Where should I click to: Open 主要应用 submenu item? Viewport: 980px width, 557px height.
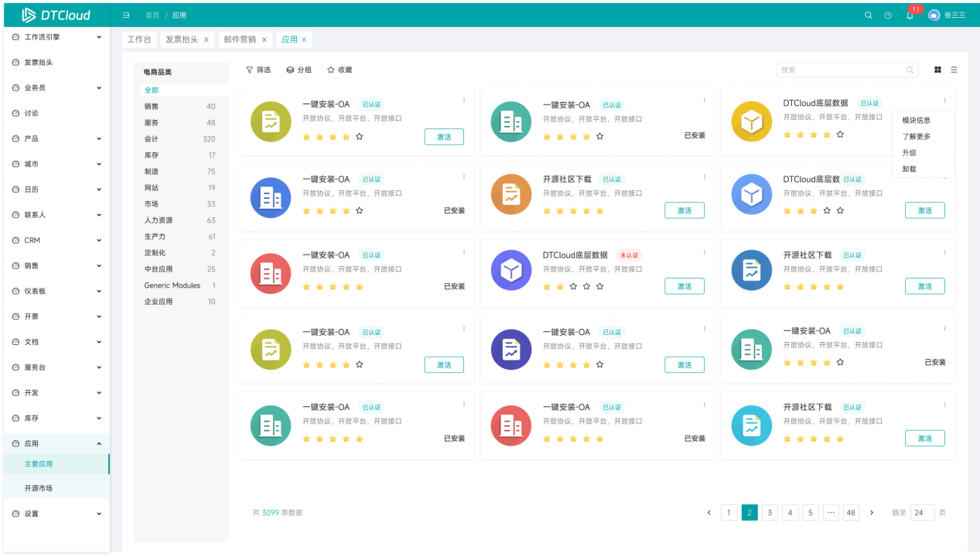[x=56, y=464]
